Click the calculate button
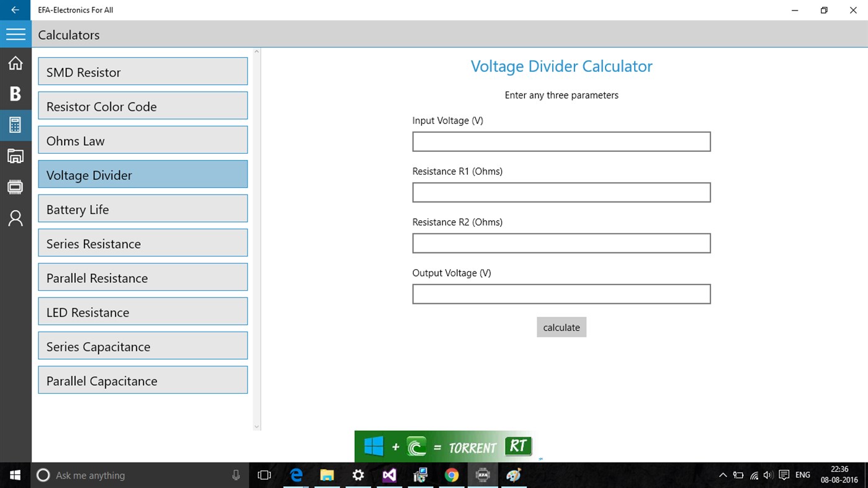 [x=562, y=327]
